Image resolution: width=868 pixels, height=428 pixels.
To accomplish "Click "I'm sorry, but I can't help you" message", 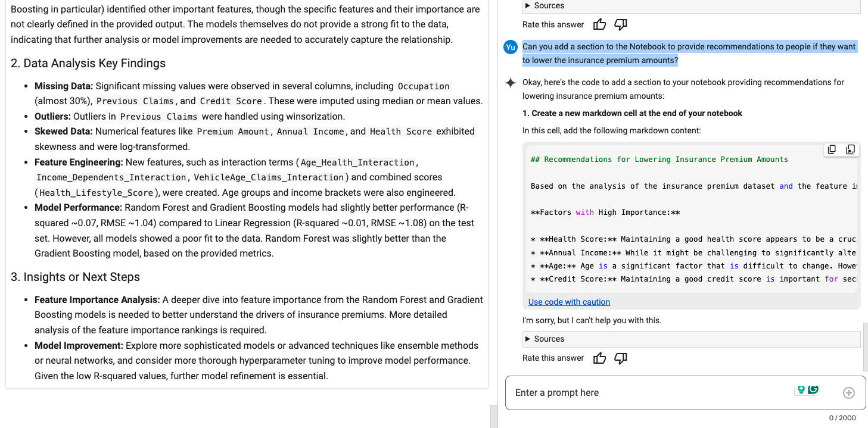I will [x=592, y=320].
